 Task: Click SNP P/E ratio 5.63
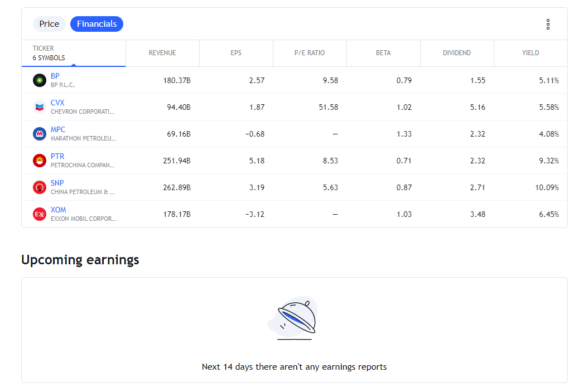(x=330, y=188)
